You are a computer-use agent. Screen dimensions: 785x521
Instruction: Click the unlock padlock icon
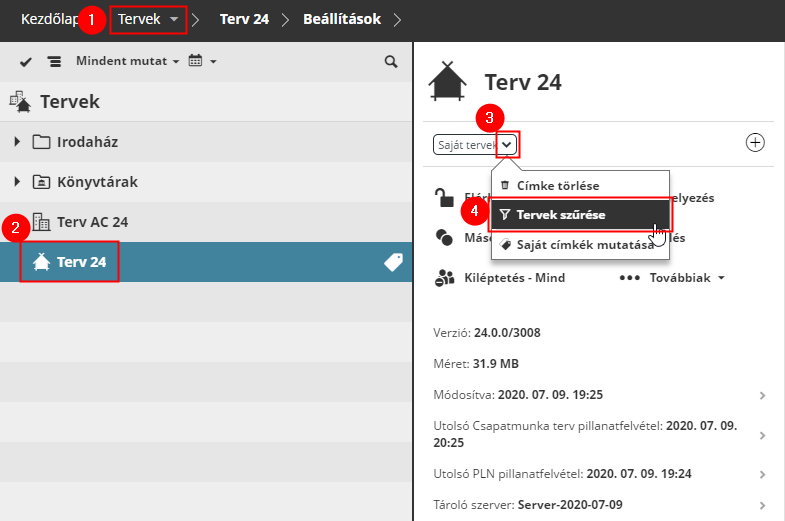coord(444,198)
